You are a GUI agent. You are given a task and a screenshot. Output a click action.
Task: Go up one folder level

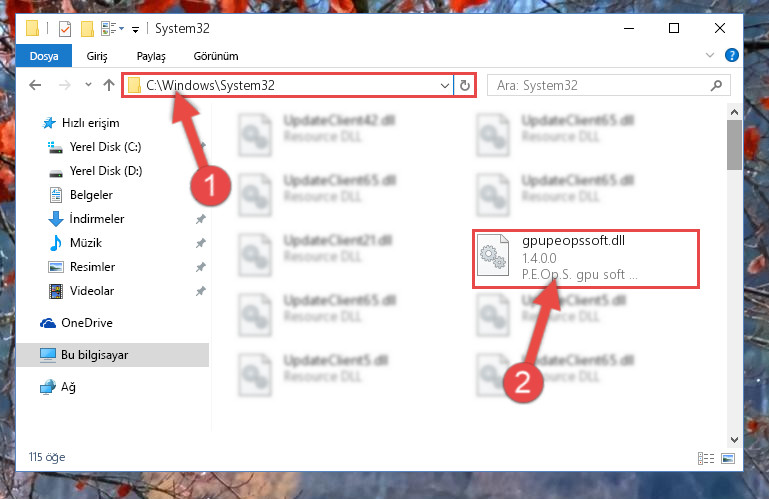pyautogui.click(x=109, y=85)
